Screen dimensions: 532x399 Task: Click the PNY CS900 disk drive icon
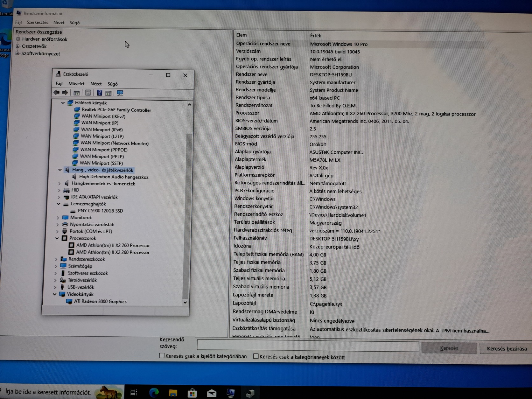pos(73,211)
